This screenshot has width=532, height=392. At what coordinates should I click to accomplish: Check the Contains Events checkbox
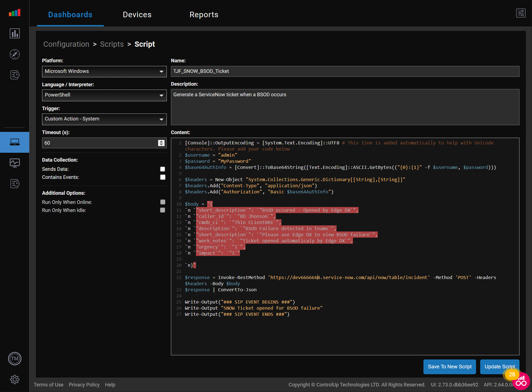click(163, 177)
